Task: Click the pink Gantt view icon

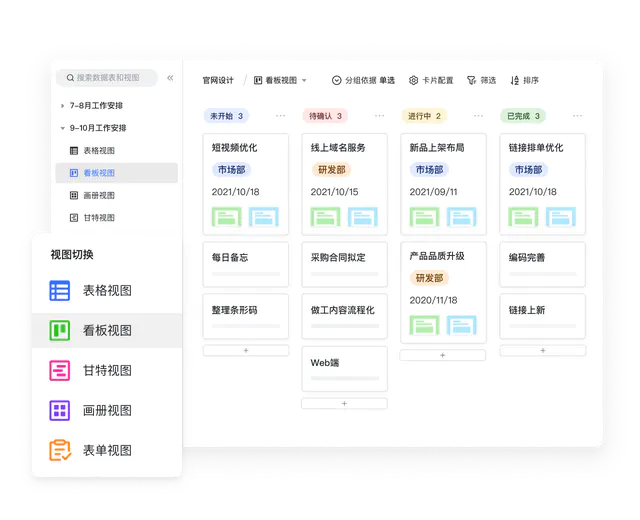Action: [60, 371]
